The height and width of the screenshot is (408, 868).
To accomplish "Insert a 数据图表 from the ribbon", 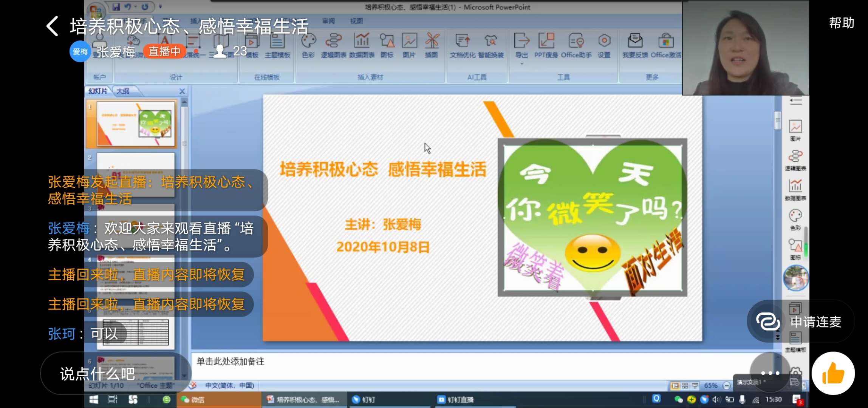I will pos(362,45).
